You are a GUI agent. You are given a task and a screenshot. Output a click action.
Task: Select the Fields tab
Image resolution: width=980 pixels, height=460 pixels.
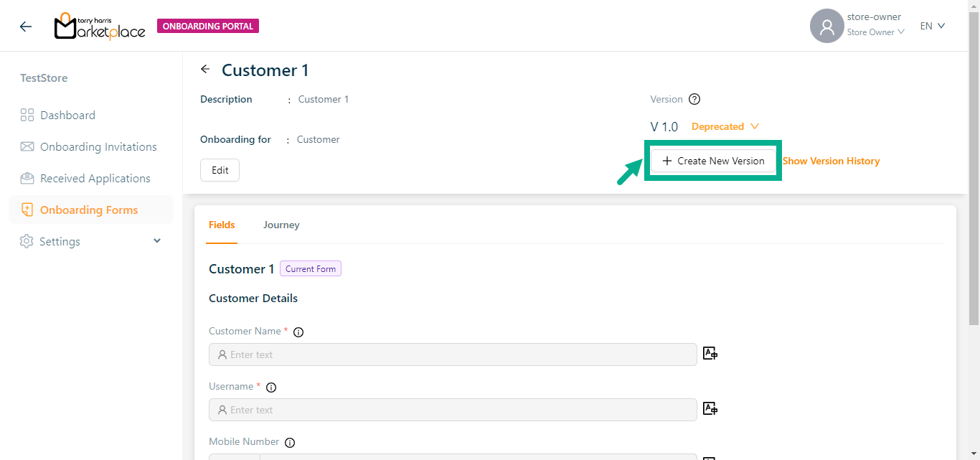tap(222, 225)
